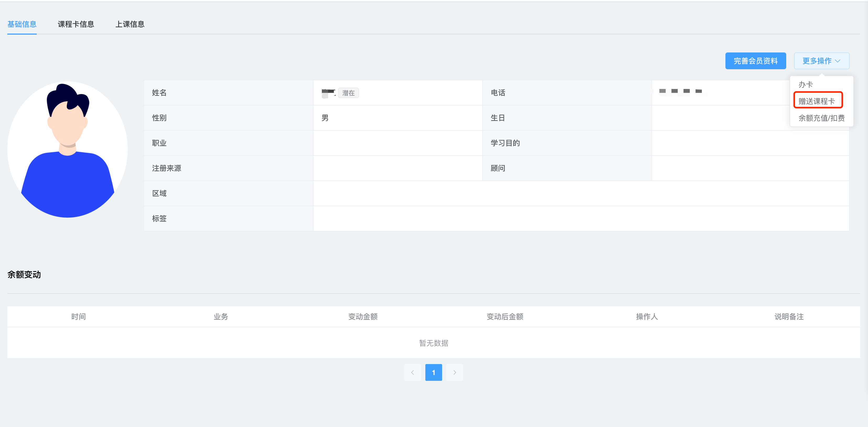This screenshot has width=868, height=427.
Task: Click the 操作人 column header
Action: [647, 316]
